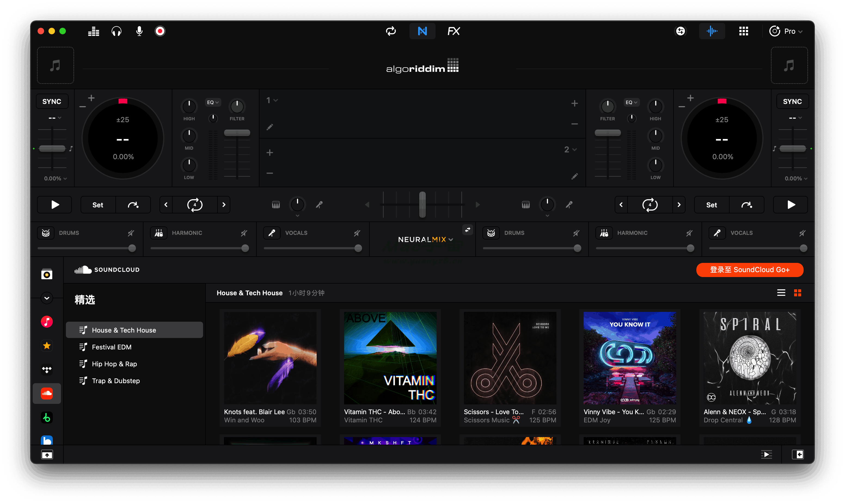Screen dimensions: 845x504
Task: Select the Festival EDM playlist
Action: pos(111,347)
